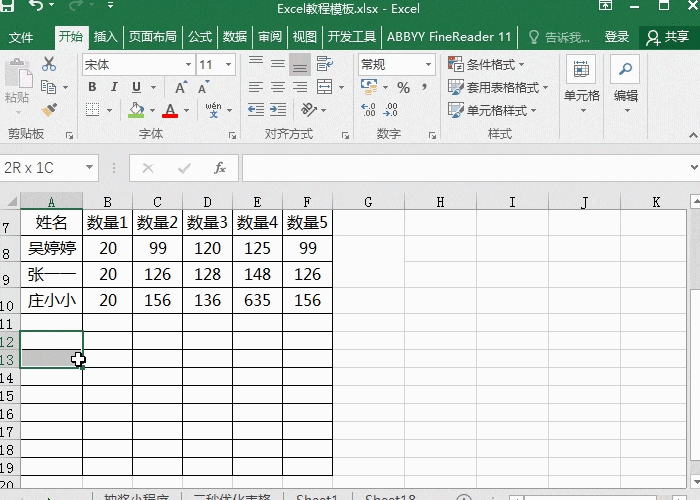This screenshot has height=500, width=700.
Task: Click the Cut scissors icon
Action: [x=49, y=64]
